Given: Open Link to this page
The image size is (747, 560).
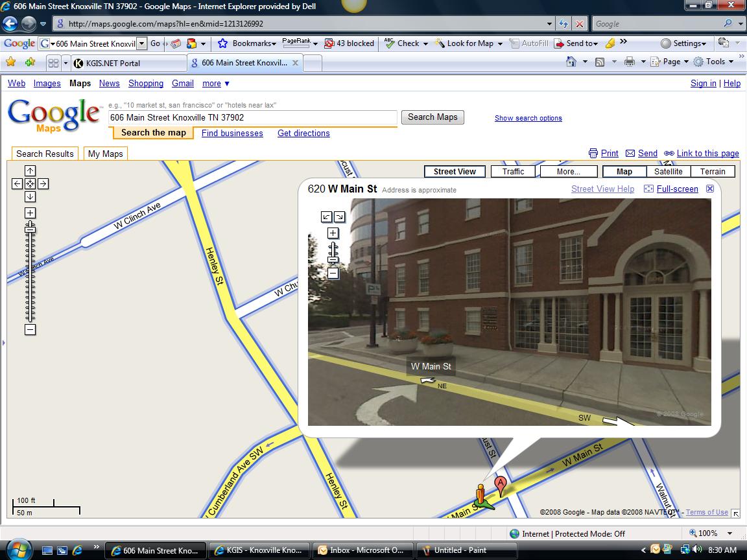Looking at the screenshot, I should click(707, 154).
